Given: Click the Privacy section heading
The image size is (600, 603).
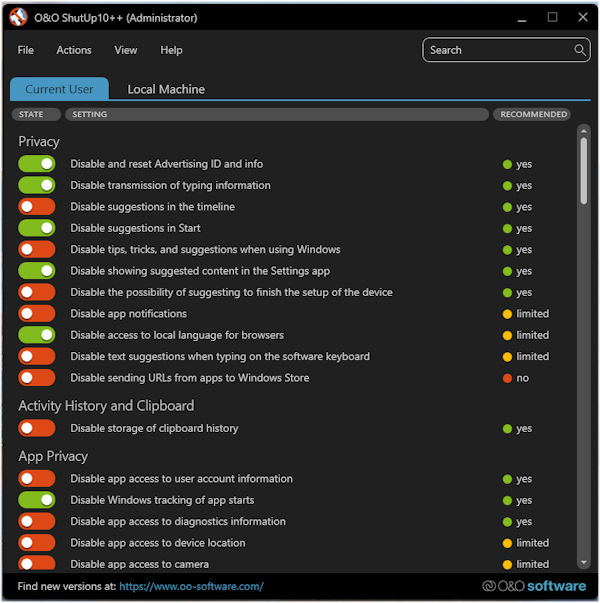Looking at the screenshot, I should (39, 142).
